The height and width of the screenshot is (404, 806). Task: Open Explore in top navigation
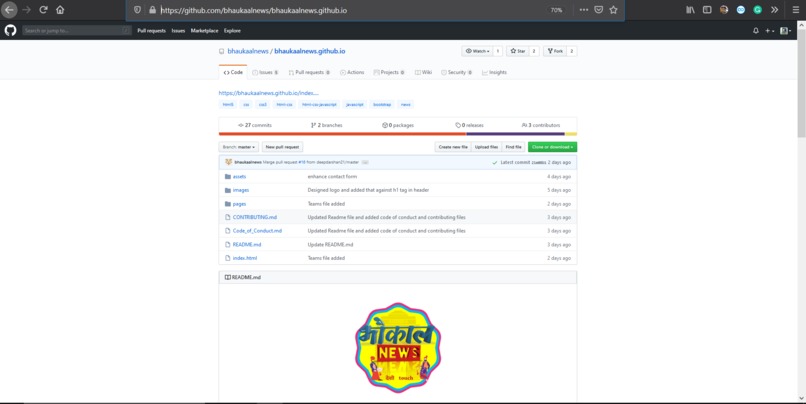pyautogui.click(x=232, y=31)
